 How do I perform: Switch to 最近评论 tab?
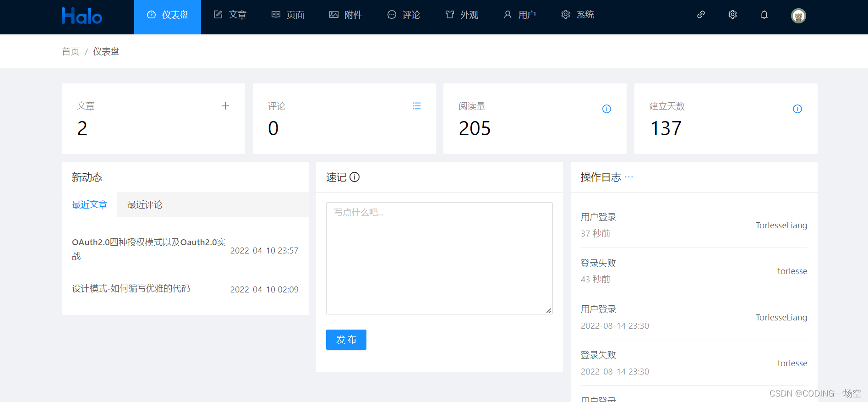[x=145, y=204]
